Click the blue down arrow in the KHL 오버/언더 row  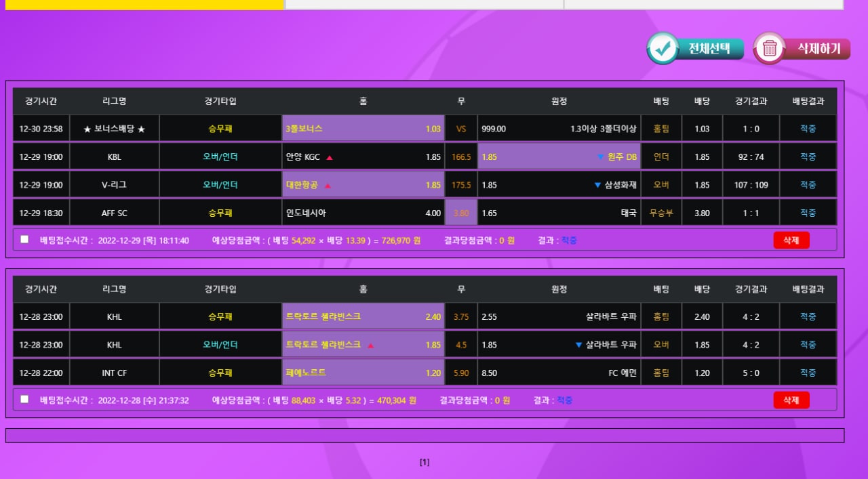coord(578,345)
